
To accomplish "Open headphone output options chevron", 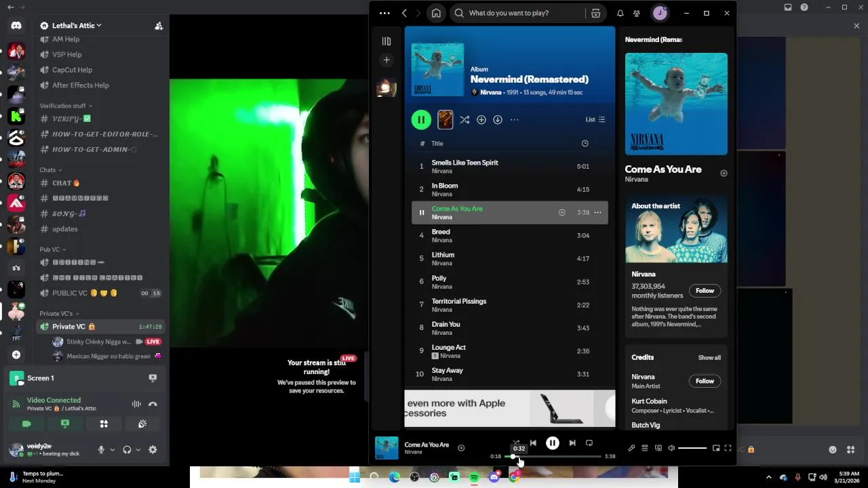I will pyautogui.click(x=138, y=449).
